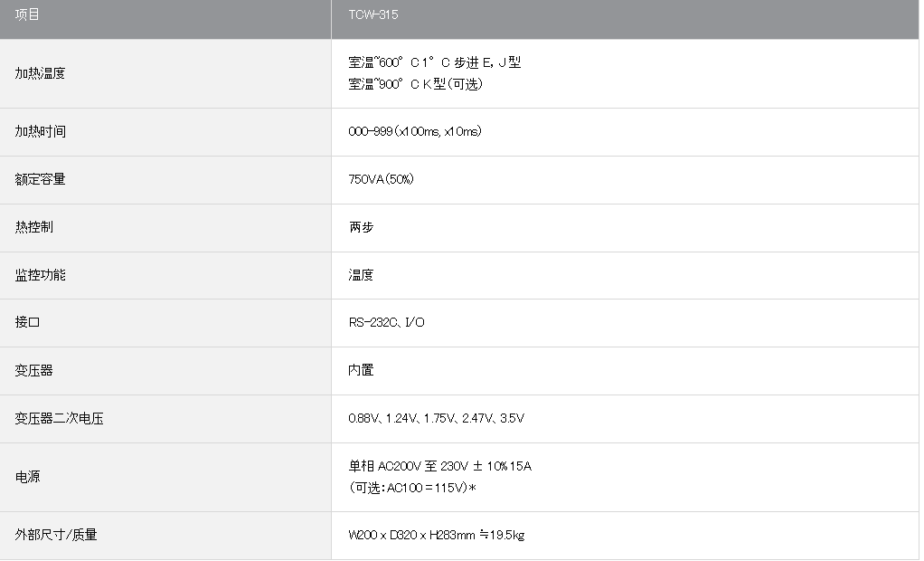Image resolution: width=924 pixels, height=561 pixels.
Task: Click the 室温~600°C heating temperature value
Action: pos(435,63)
